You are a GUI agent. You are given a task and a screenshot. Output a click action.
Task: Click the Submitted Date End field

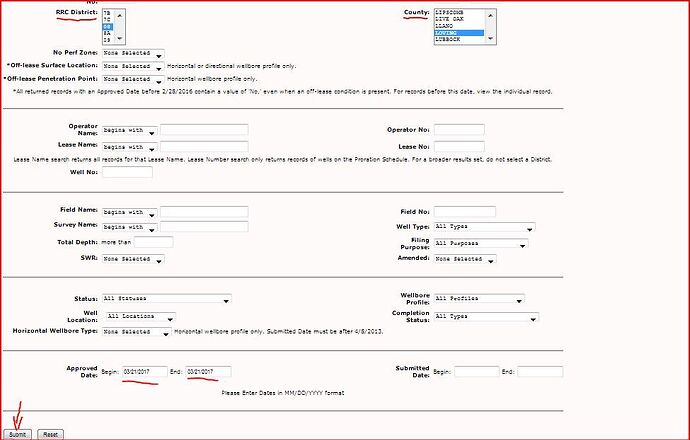click(540, 372)
